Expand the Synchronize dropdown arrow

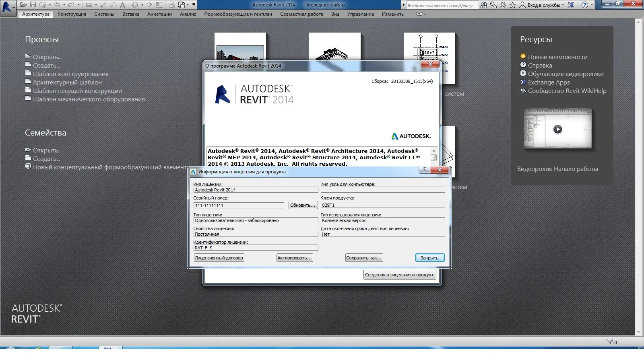tap(50, 5)
